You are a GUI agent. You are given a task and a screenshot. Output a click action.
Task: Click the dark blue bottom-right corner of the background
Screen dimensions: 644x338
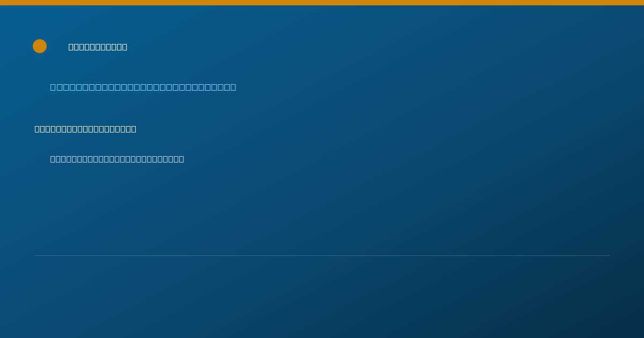click(633, 328)
